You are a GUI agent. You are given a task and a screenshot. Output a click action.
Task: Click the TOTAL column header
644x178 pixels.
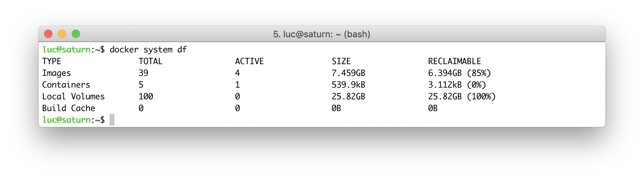coord(150,61)
